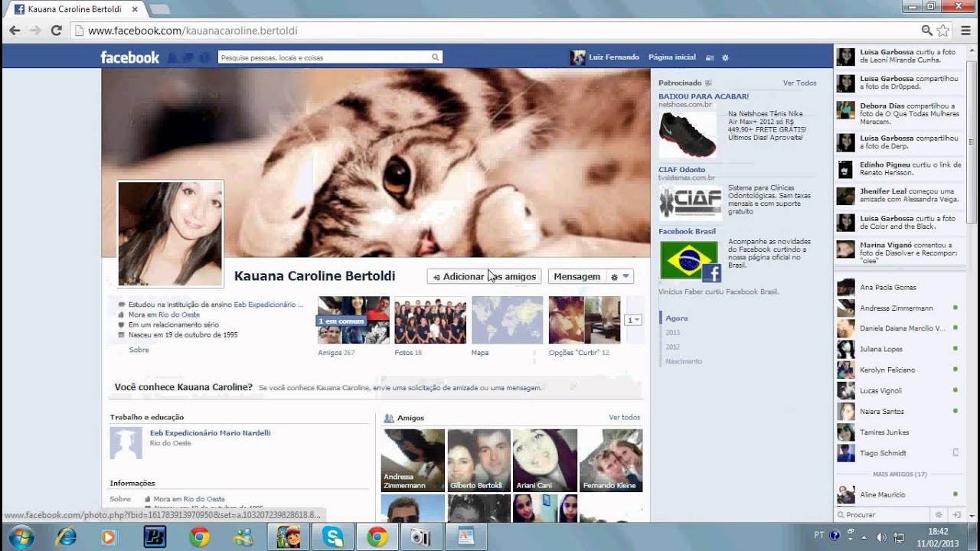Reload the page with refresh icon
The height and width of the screenshot is (551, 980).
click(56, 31)
